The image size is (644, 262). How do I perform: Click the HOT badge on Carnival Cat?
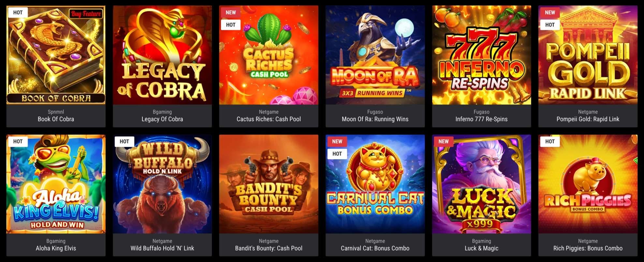[x=337, y=154]
